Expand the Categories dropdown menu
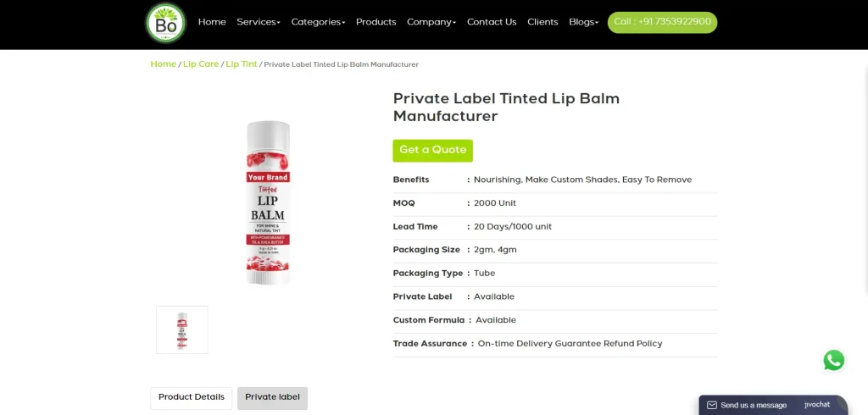The width and height of the screenshot is (868, 415). click(319, 22)
